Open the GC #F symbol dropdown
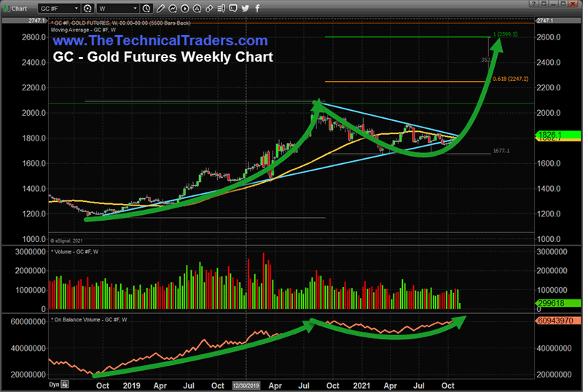Viewport: 583px width, 392px height. (x=59, y=8)
